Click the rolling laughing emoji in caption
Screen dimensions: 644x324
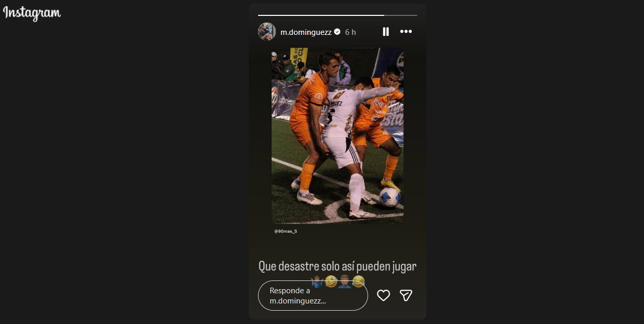(331, 281)
